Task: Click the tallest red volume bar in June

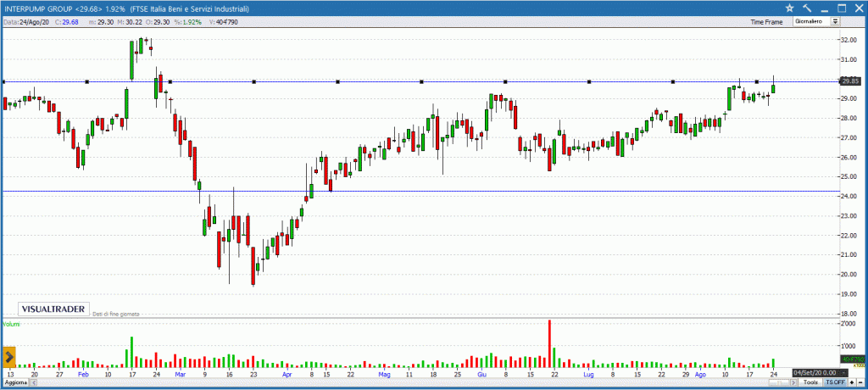Action: [x=549, y=343]
